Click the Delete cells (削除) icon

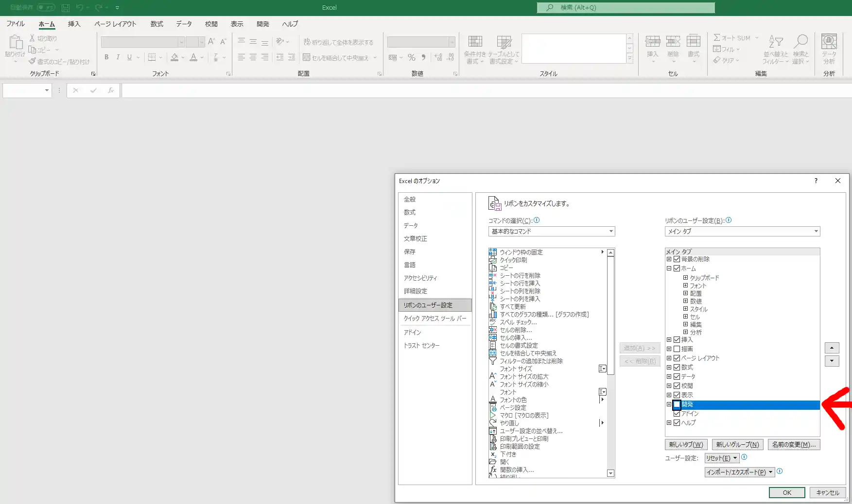click(x=673, y=41)
